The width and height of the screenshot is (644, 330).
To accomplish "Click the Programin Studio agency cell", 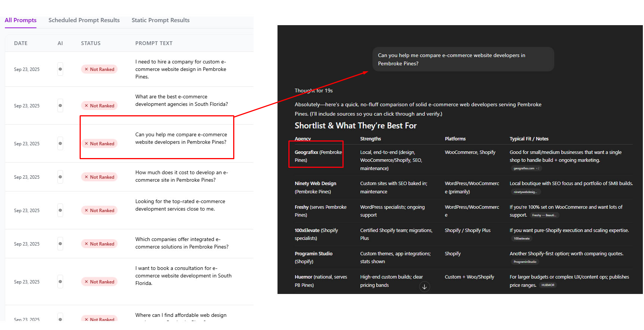I will tap(314, 257).
